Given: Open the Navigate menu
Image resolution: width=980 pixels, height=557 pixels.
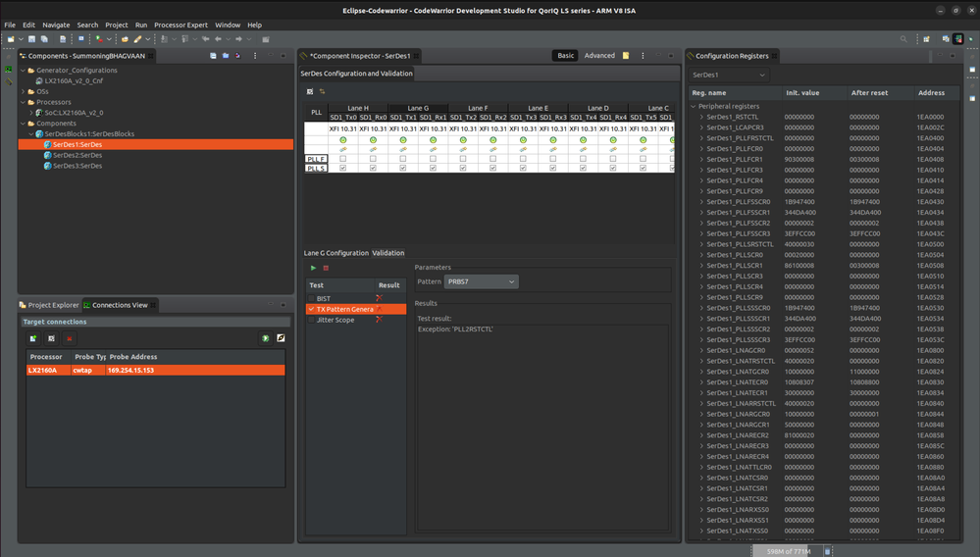Looking at the screenshot, I should click(56, 25).
